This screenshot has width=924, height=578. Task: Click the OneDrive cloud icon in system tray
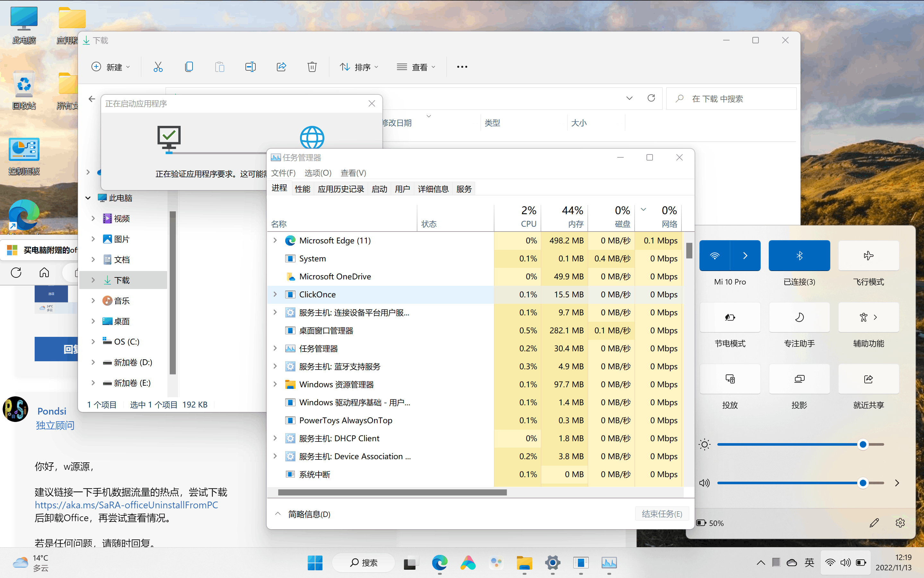point(792,562)
